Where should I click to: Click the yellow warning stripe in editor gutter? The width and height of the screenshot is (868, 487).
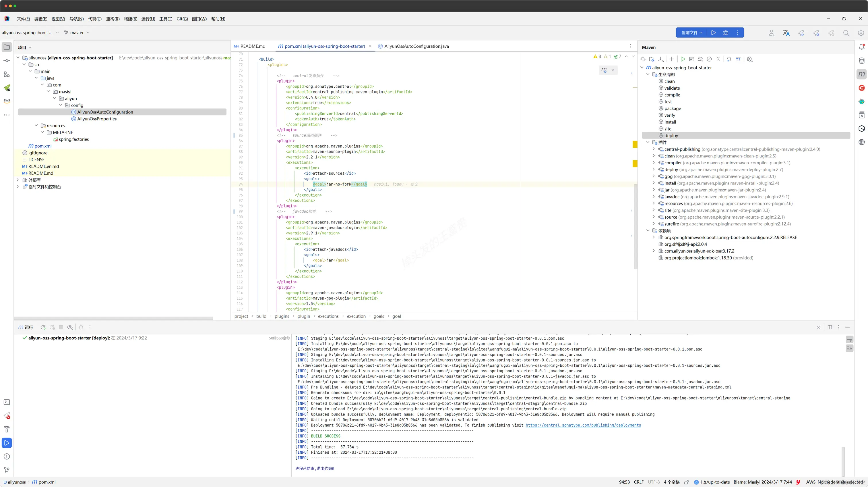(635, 144)
